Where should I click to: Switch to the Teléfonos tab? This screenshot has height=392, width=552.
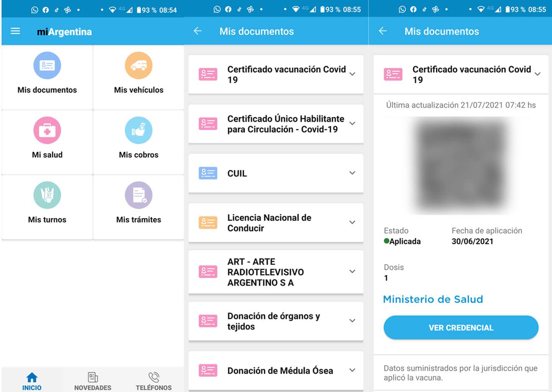(154, 381)
